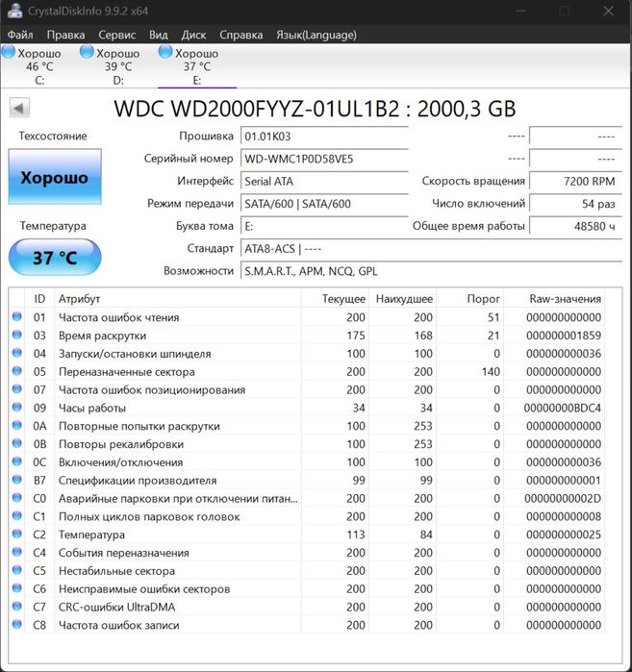Image resolution: width=632 pixels, height=672 pixels.
Task: Click status dot of row C1 Полных циклов парковок
Action: [x=16, y=515]
